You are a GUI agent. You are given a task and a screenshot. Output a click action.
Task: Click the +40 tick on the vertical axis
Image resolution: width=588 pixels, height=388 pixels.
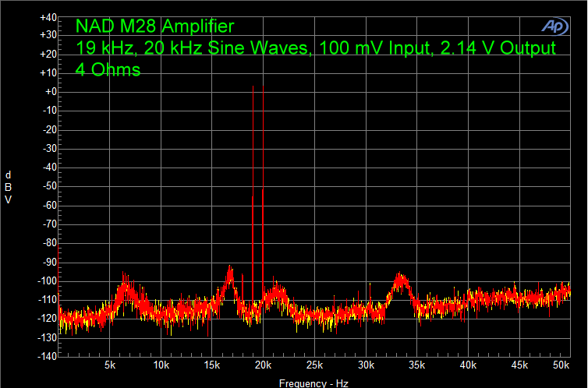click(x=48, y=16)
